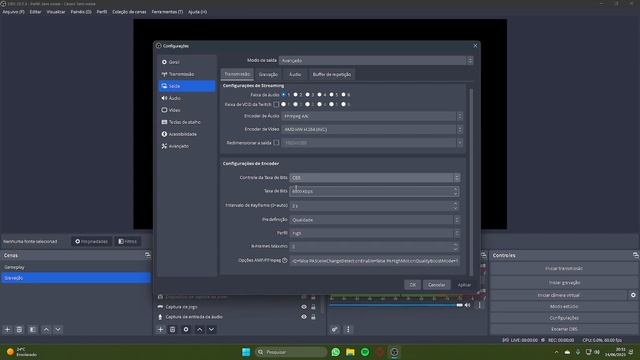This screenshot has height=360, width=640.
Task: Open the Ferramentas menu
Action: pyautogui.click(x=167, y=12)
